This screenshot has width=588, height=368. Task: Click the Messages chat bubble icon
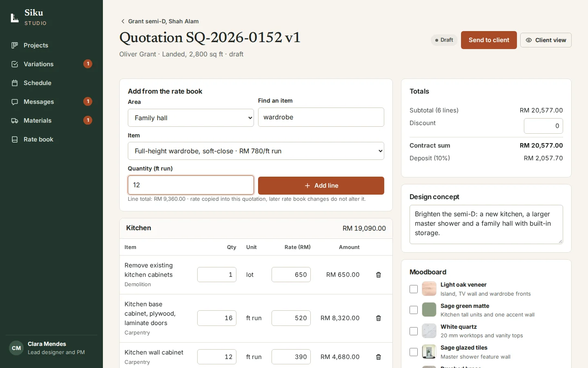15,102
